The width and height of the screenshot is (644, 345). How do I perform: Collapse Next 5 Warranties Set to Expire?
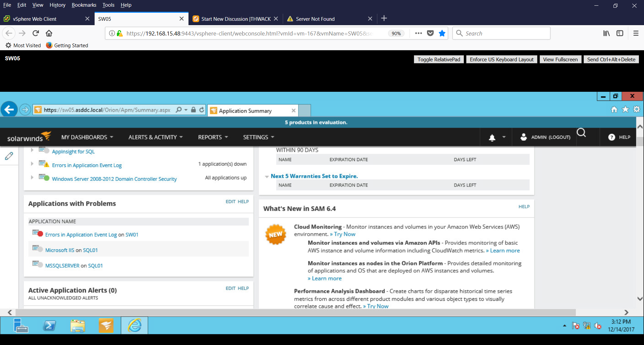point(267,177)
